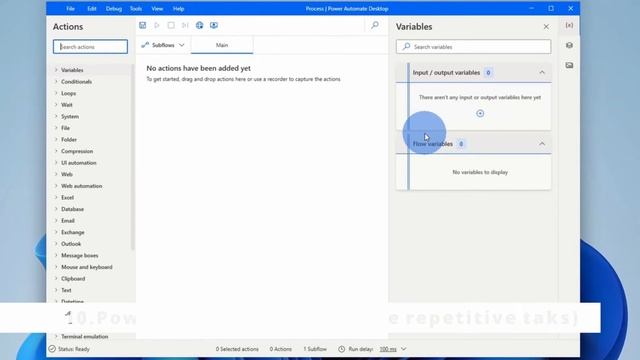This screenshot has width=640, height=360.
Task: Select Wait in actions list
Action: pyautogui.click(x=67, y=105)
